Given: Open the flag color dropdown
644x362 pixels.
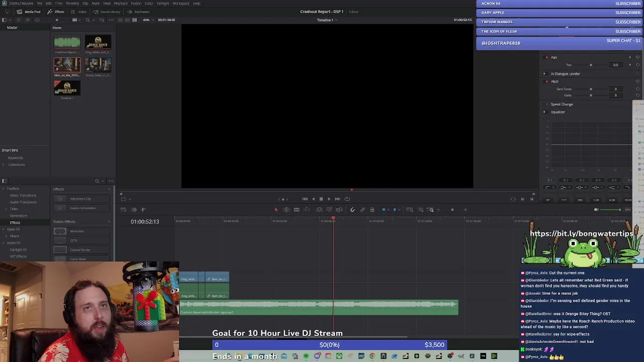Looking at the screenshot, I should (388, 210).
